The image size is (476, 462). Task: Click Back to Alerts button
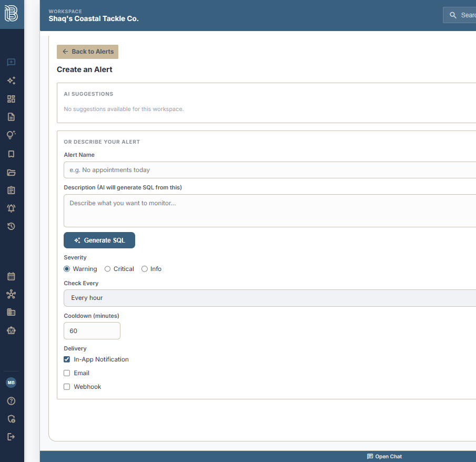[x=87, y=52]
